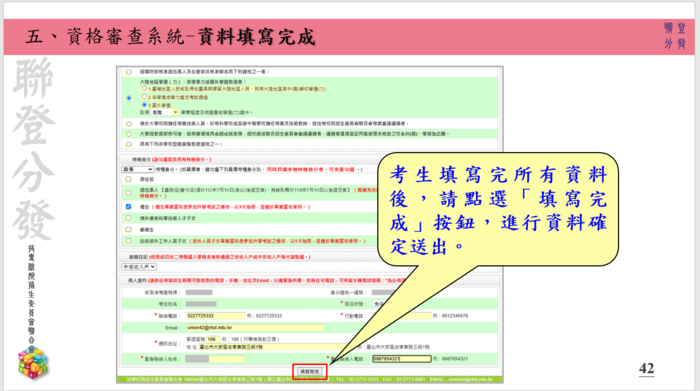Check the 政府派外工作人員子女 checkbox
This screenshot has width=700, height=391.
click(129, 241)
